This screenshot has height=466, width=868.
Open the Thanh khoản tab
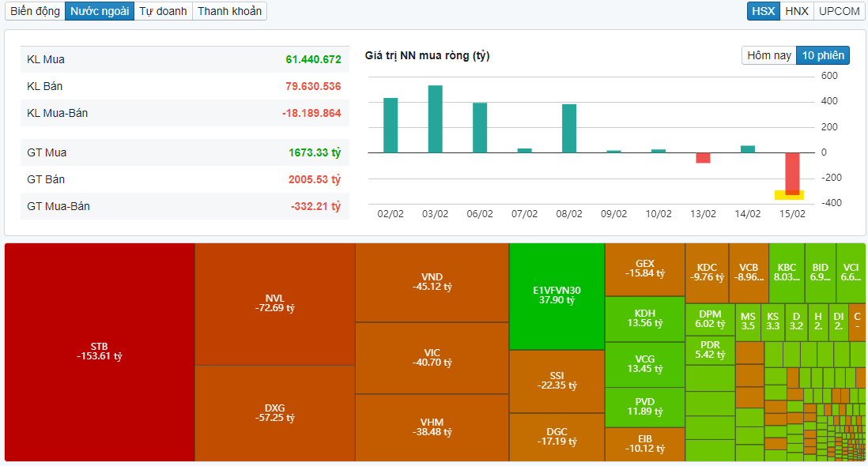point(230,11)
